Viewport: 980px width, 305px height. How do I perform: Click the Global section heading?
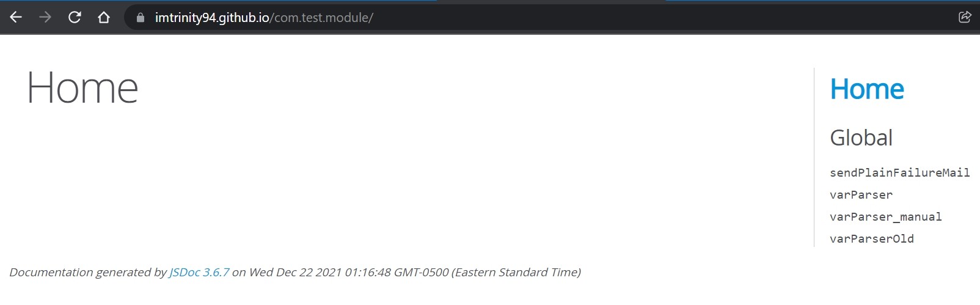861,138
